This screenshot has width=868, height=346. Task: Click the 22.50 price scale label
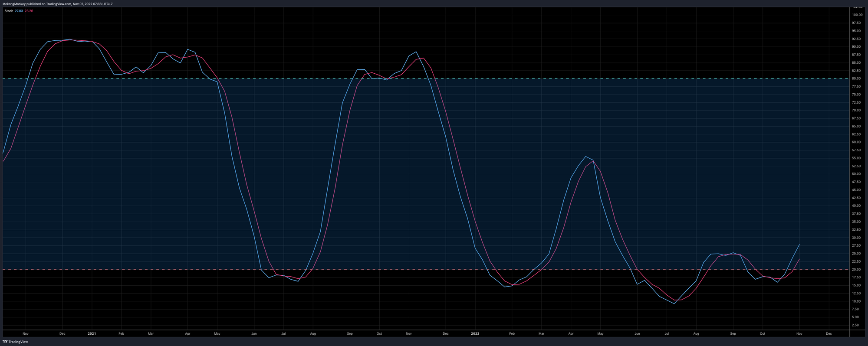pos(856,261)
